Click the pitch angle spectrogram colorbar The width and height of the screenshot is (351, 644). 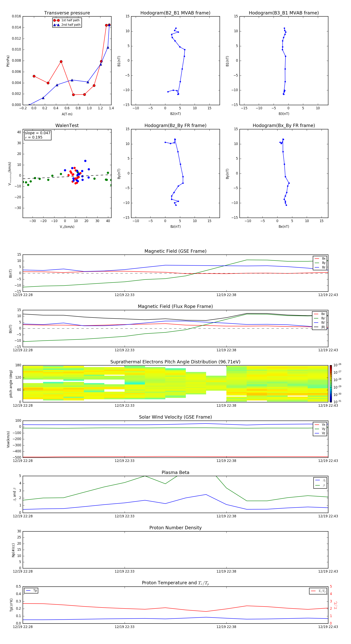pos(331,384)
